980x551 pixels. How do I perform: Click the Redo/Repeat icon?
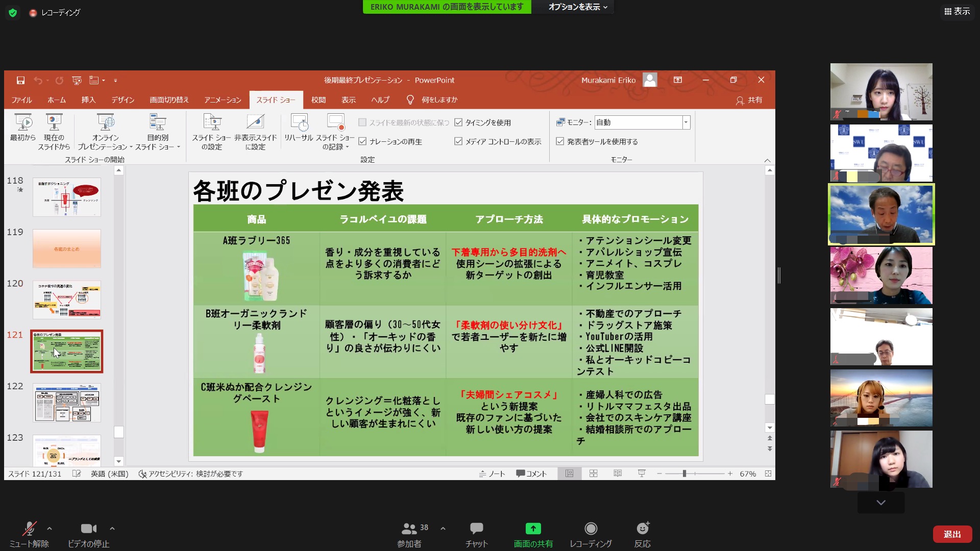(x=59, y=80)
